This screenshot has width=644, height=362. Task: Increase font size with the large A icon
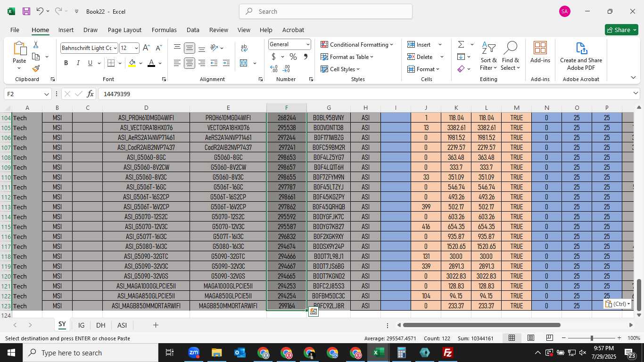tap(146, 48)
